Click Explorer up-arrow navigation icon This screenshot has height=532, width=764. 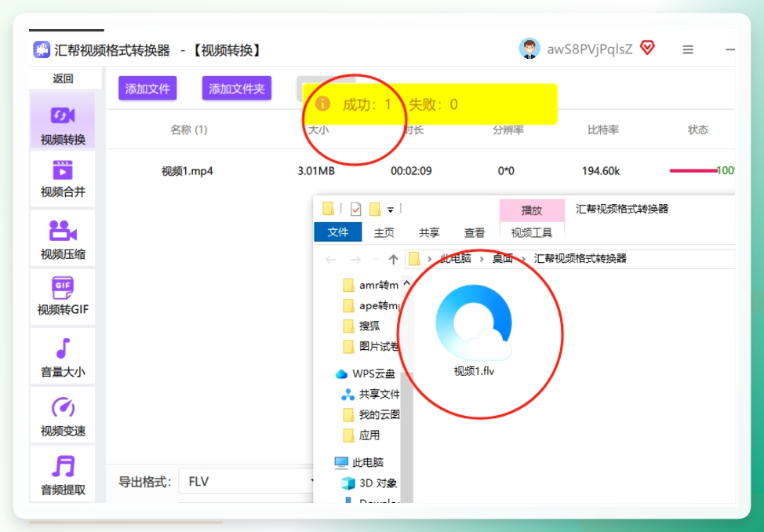point(393,259)
